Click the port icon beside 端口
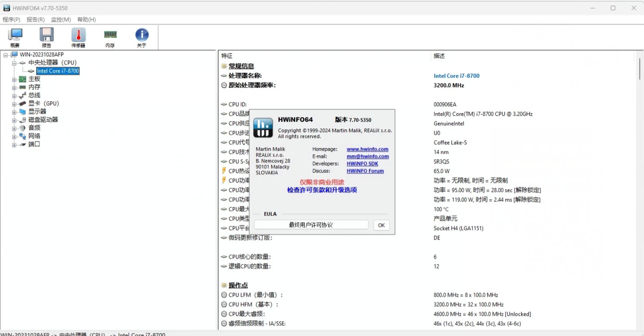The image size is (644, 336). coord(23,145)
